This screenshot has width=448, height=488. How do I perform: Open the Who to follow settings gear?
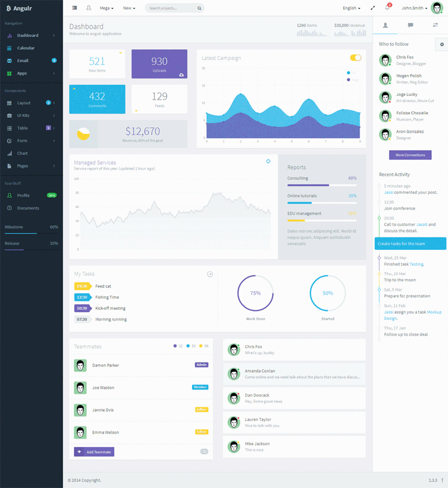442,44
